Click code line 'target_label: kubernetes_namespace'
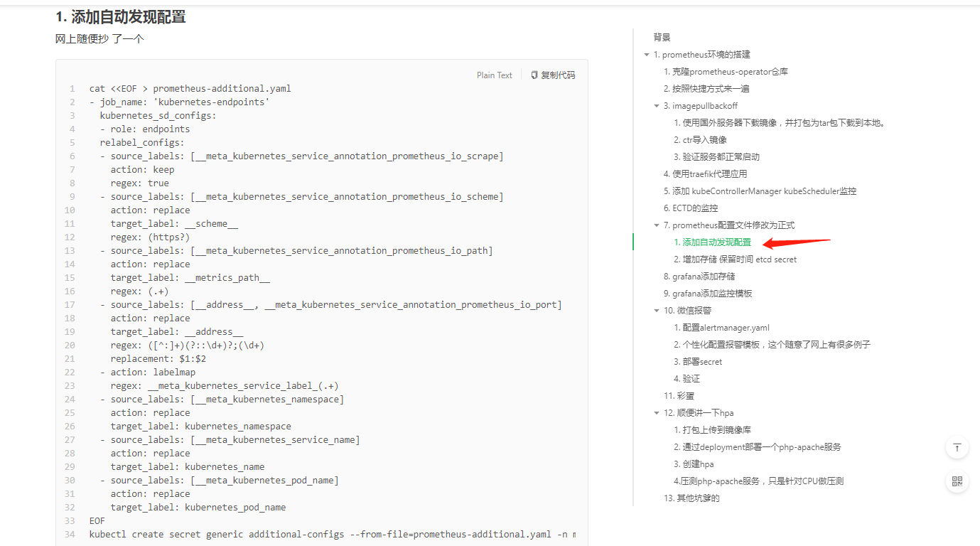This screenshot has height=546, width=980. [200, 427]
